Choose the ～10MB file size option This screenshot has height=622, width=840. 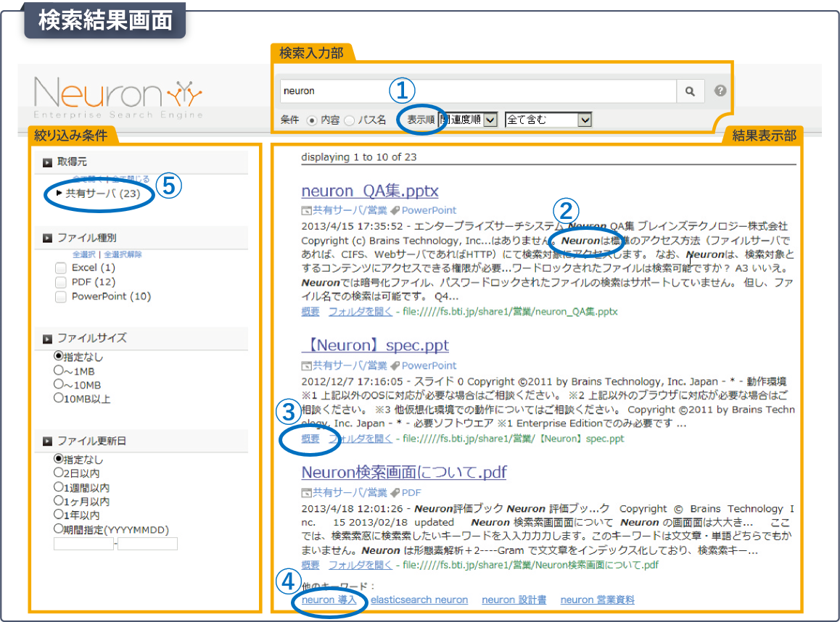pyautogui.click(x=59, y=384)
